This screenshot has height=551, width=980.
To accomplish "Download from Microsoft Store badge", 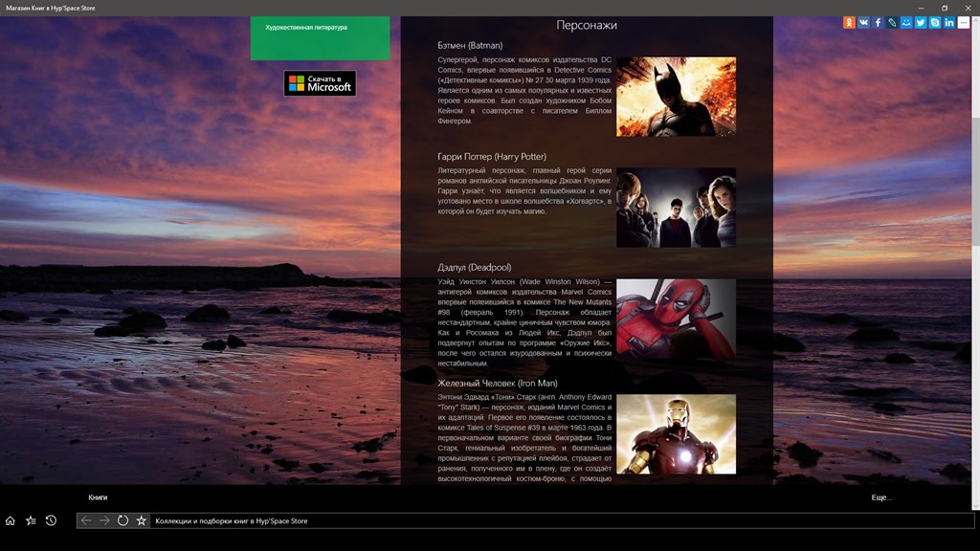I will pos(320,83).
